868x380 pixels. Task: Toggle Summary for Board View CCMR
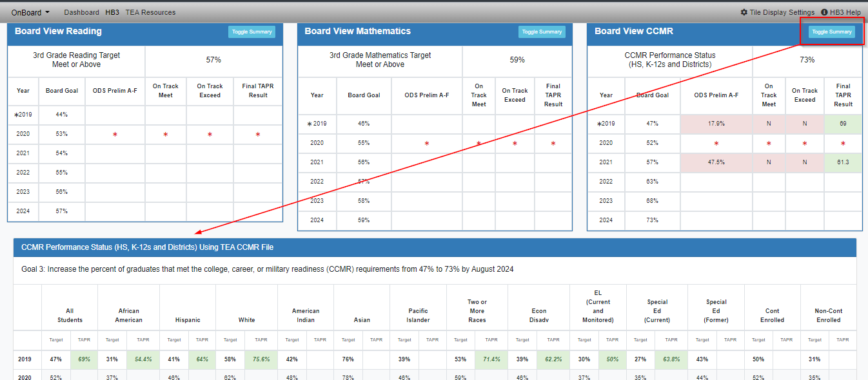[x=831, y=30]
